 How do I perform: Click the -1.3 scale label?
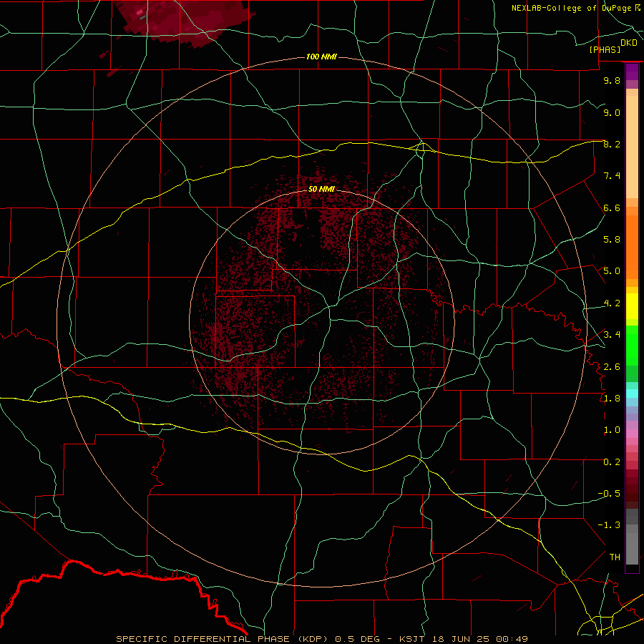[609, 525]
